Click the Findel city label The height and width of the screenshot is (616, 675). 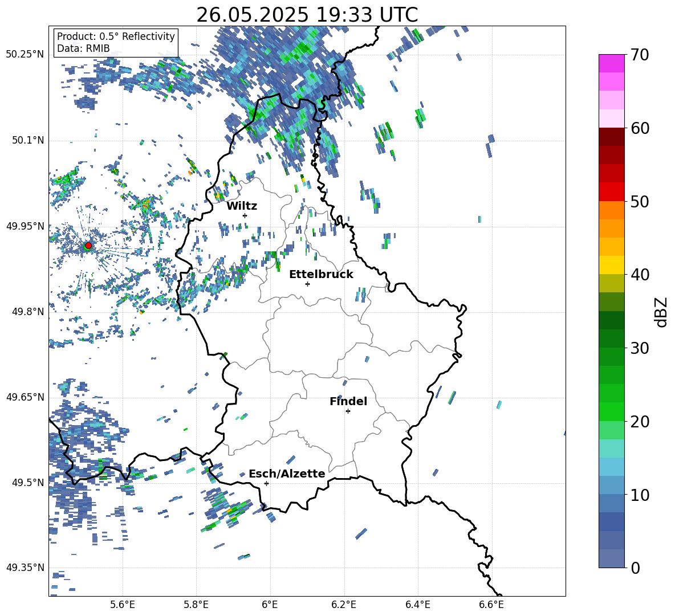tap(348, 401)
